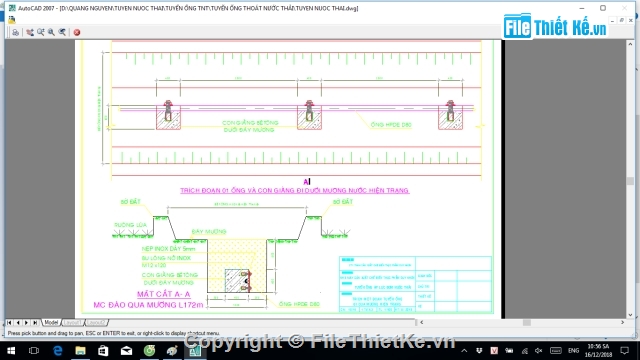Click the Plot print icon in preview toolbar
Screen dimensions: 640x360
[16, 32]
